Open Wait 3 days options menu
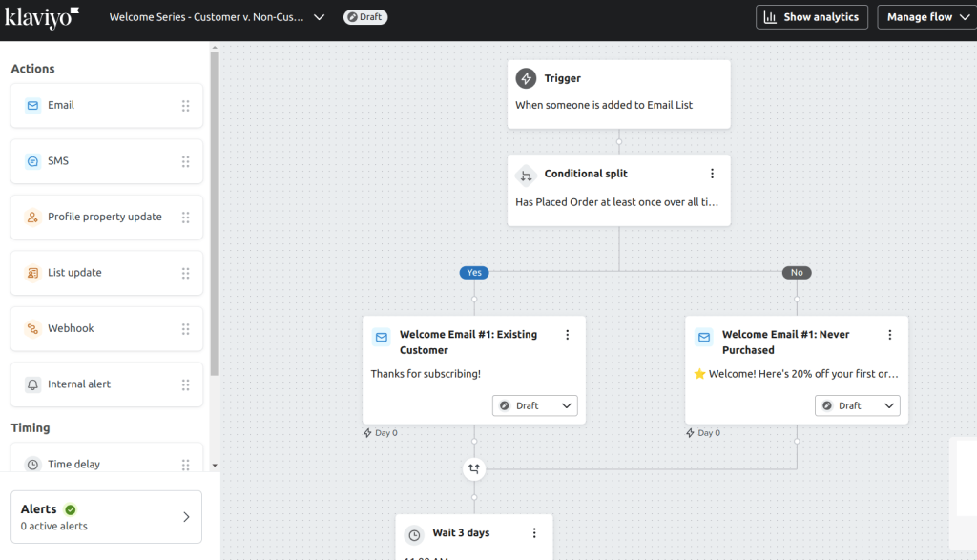977x560 pixels. tap(534, 533)
